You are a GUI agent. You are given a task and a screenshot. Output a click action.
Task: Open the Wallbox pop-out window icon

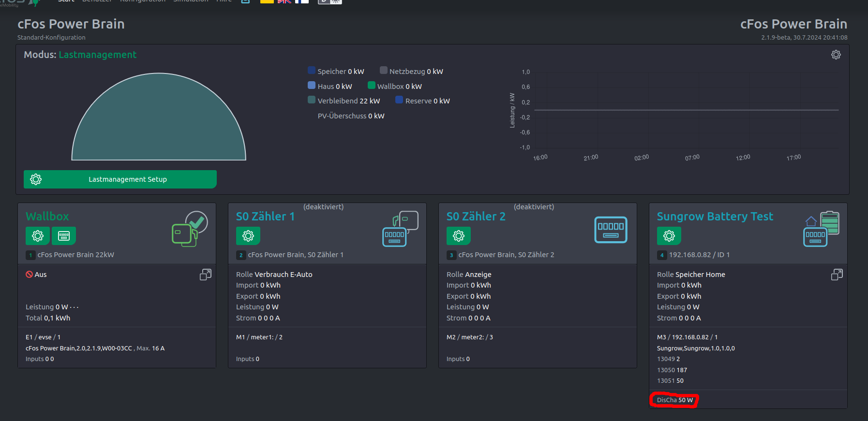tap(206, 275)
